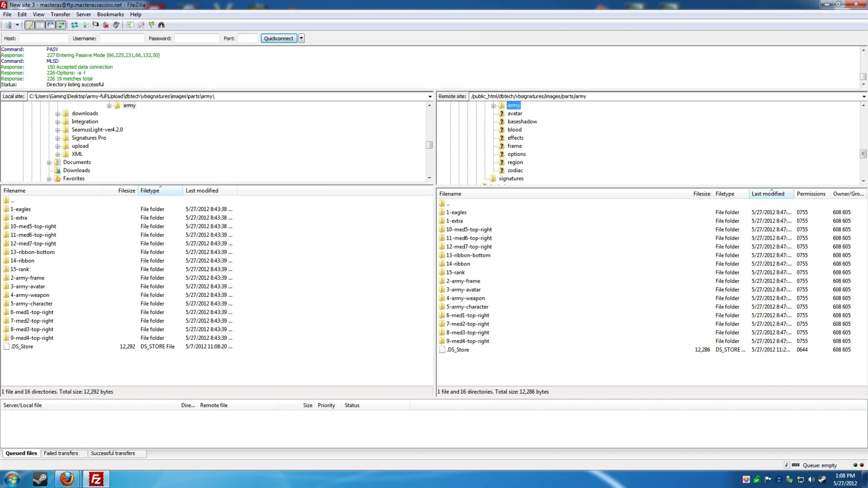868x488 pixels.
Task: Click the Host input field
Action: point(43,38)
